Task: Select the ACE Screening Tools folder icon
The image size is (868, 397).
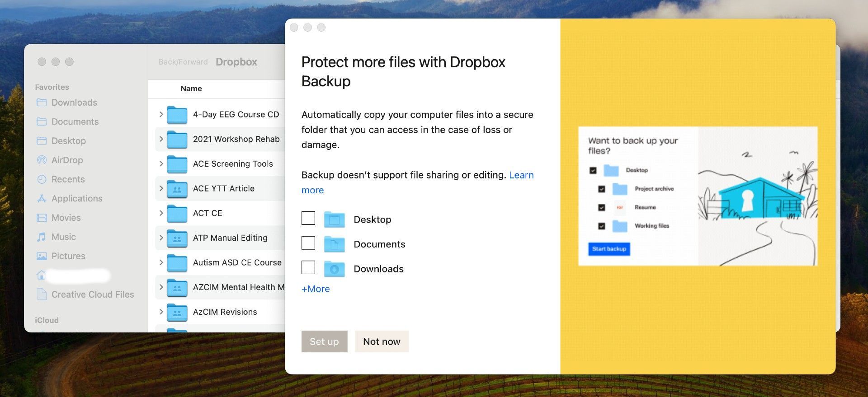Action: click(x=177, y=164)
